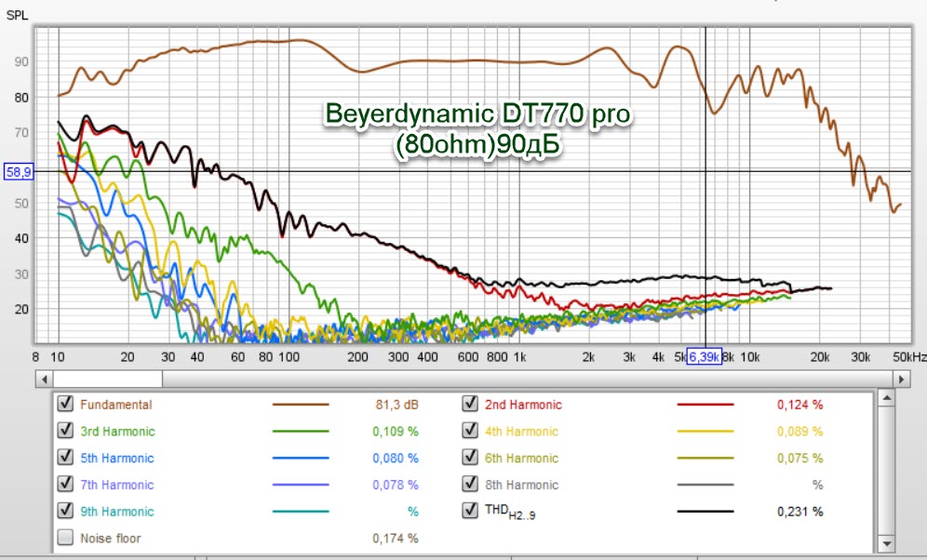The image size is (927, 560).
Task: Uncheck the Fundamental trace checkbox
Action: [65, 404]
